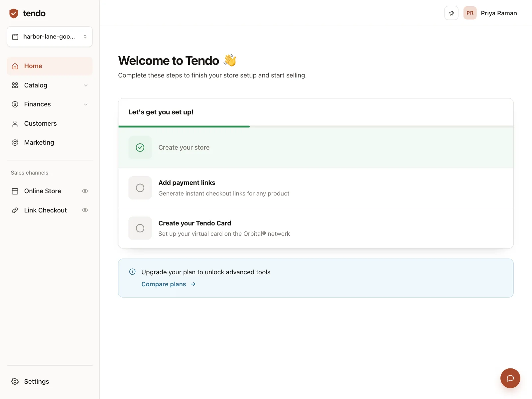The height and width of the screenshot is (399, 532).
Task: Open Customers page
Action: pyautogui.click(x=50, y=124)
